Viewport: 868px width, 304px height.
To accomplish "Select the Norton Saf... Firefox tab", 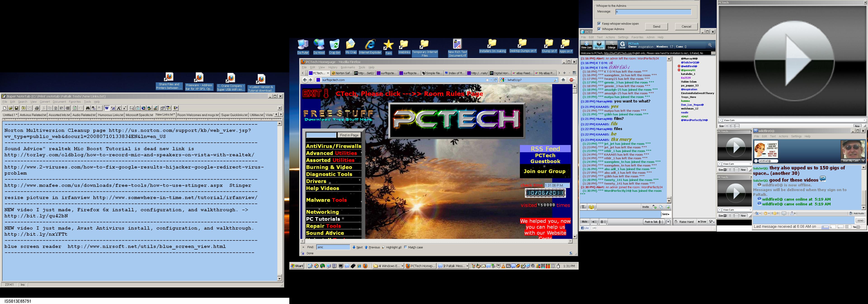I will tap(342, 73).
